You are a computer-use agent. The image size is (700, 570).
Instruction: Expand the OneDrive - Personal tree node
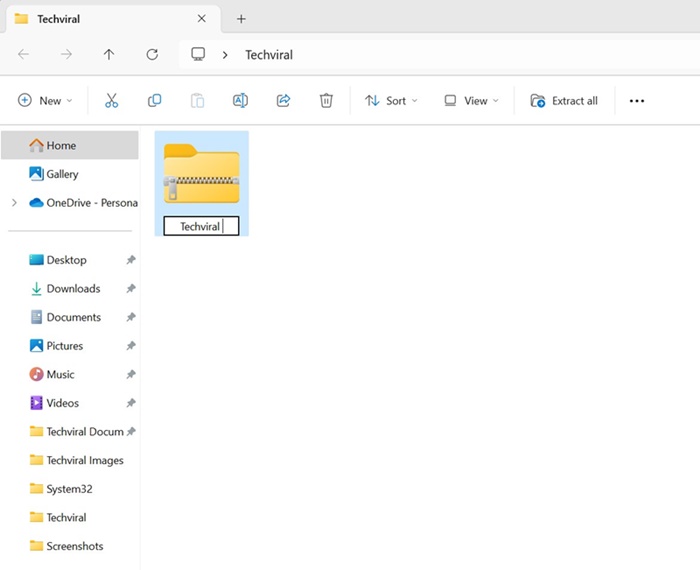14,203
